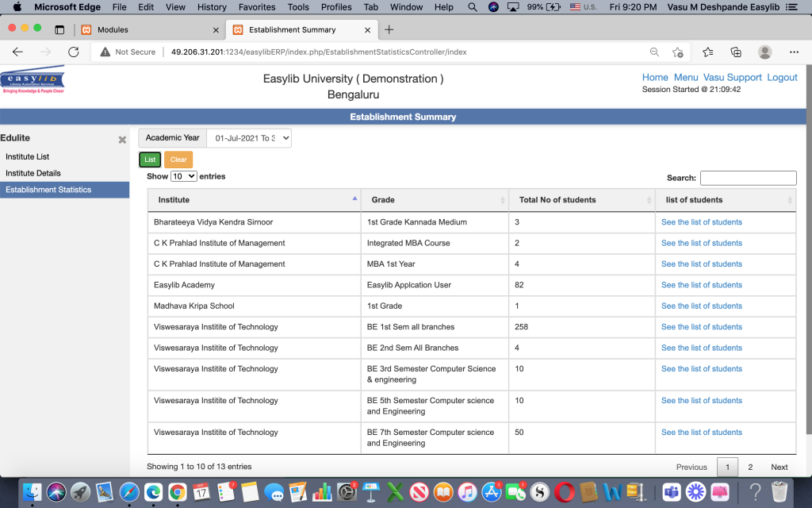Open the Favorites menu in menu bar
This screenshot has height=508, width=812.
pyautogui.click(x=257, y=7)
